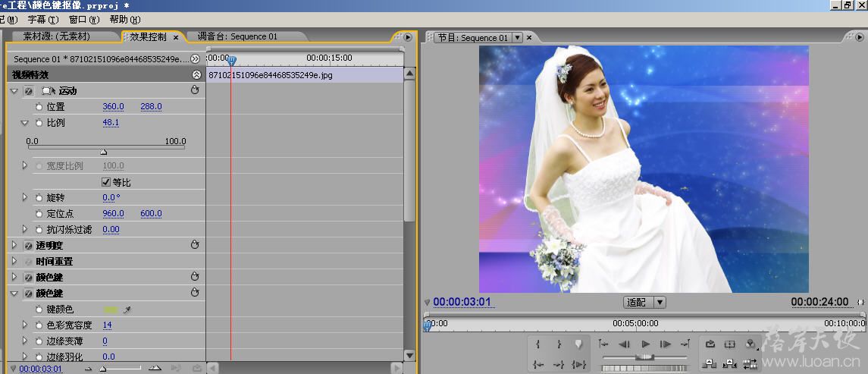Toggle animation stopwatch for 比例
The image size is (868, 374).
[39, 122]
